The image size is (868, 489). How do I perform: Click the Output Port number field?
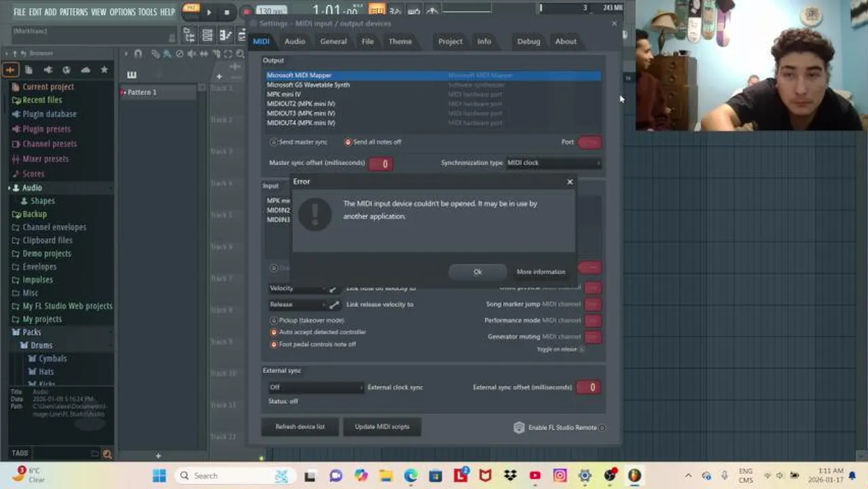coord(590,142)
